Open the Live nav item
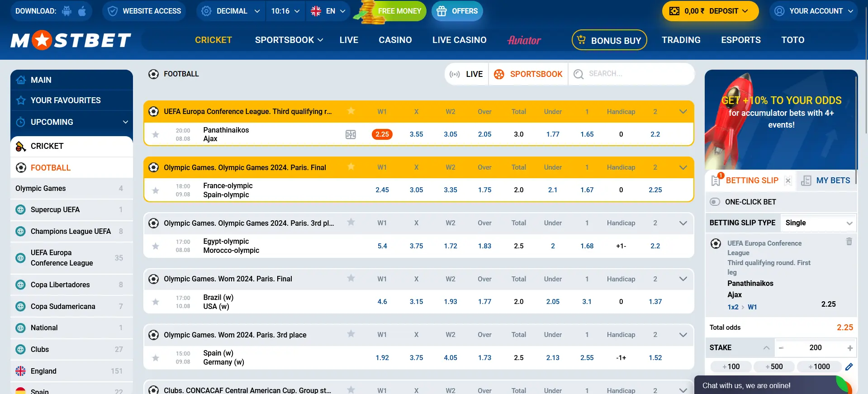868x394 pixels. click(x=349, y=40)
